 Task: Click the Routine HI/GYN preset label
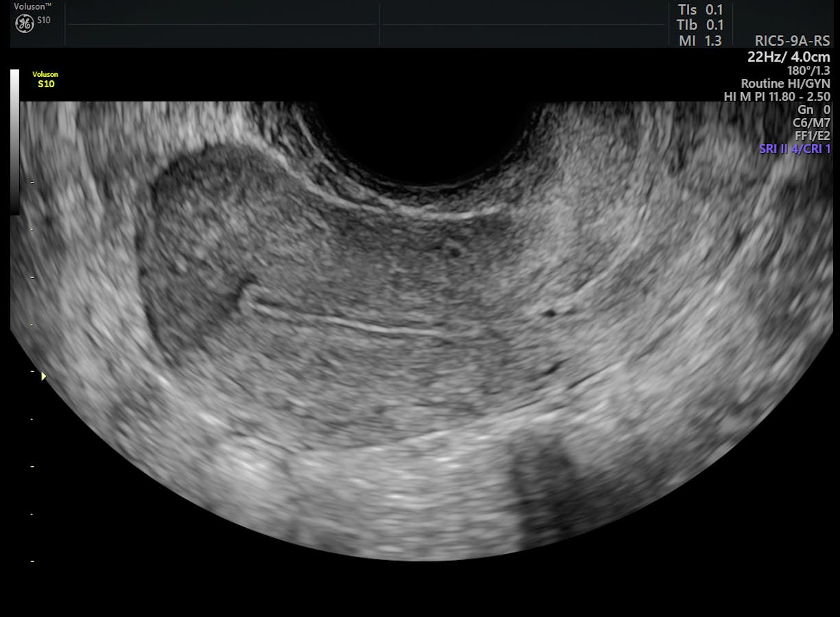[x=785, y=84]
